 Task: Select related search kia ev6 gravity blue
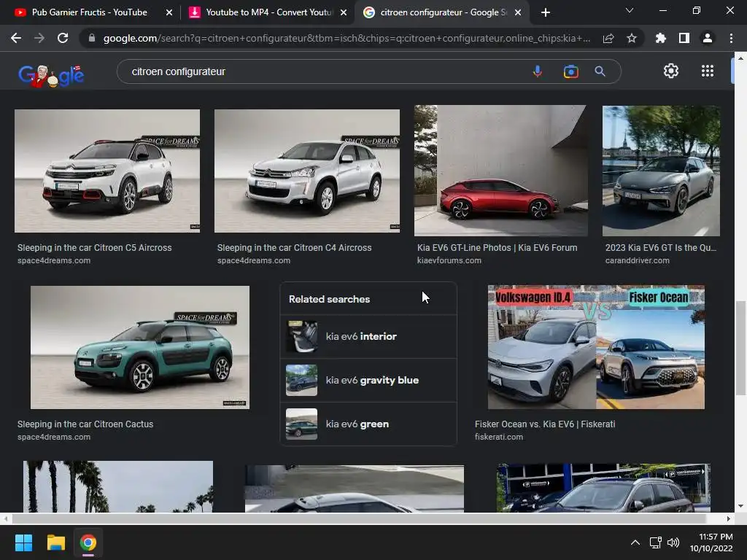tap(368, 380)
